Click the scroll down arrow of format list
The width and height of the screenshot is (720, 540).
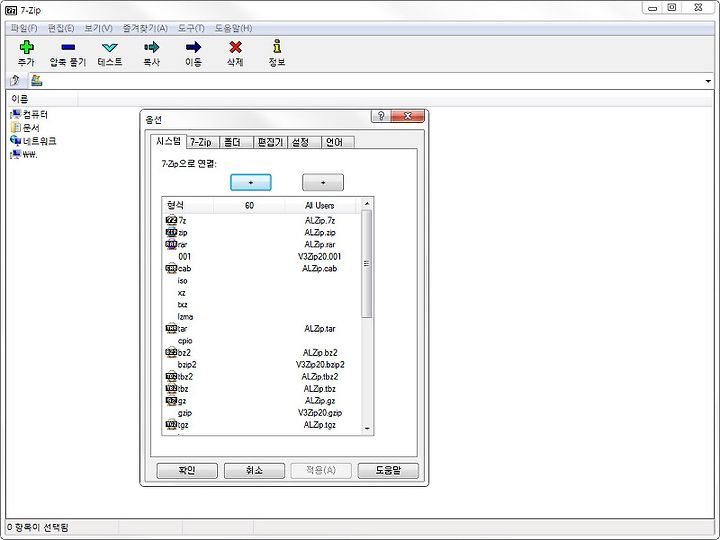366,428
